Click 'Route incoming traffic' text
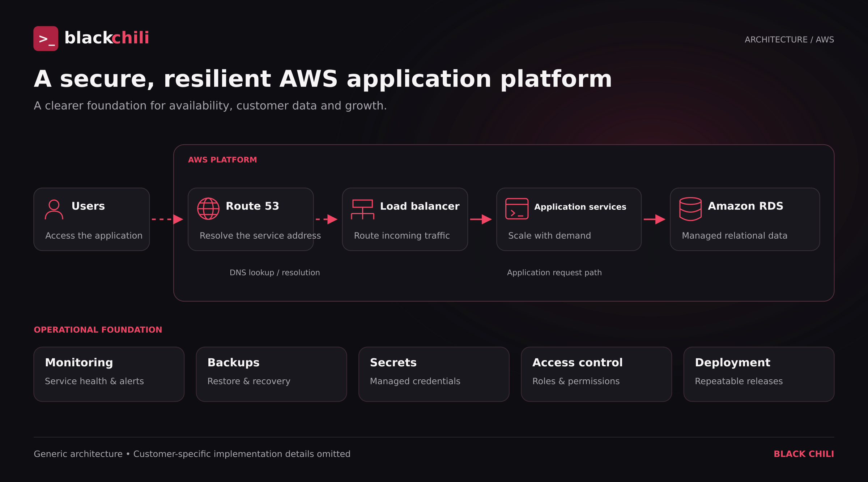This screenshot has width=868, height=482. coord(402,235)
